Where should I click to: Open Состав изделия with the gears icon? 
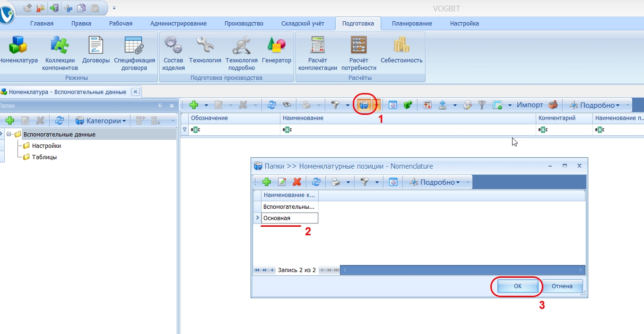pyautogui.click(x=173, y=52)
